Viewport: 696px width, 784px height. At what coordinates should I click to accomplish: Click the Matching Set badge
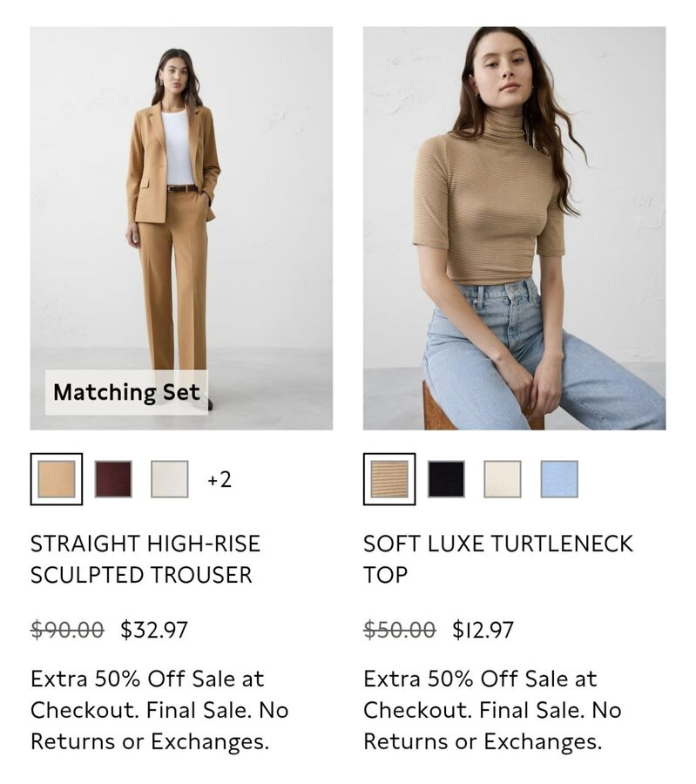[126, 393]
